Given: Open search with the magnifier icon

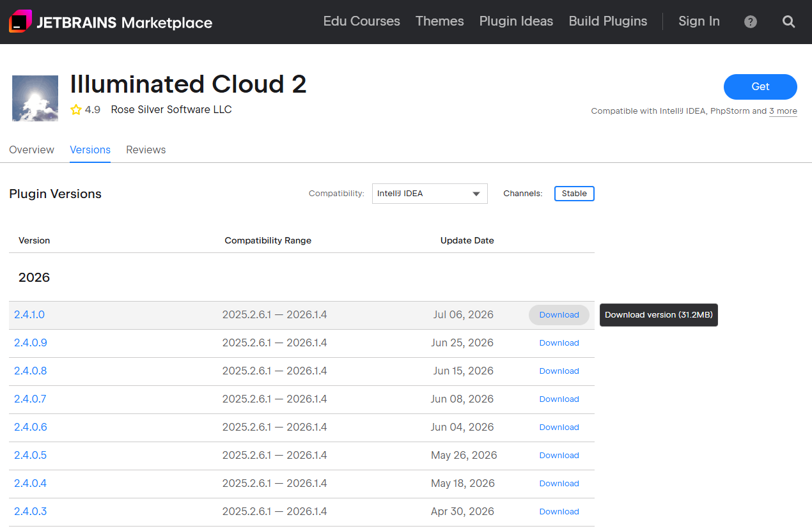Looking at the screenshot, I should coord(789,22).
